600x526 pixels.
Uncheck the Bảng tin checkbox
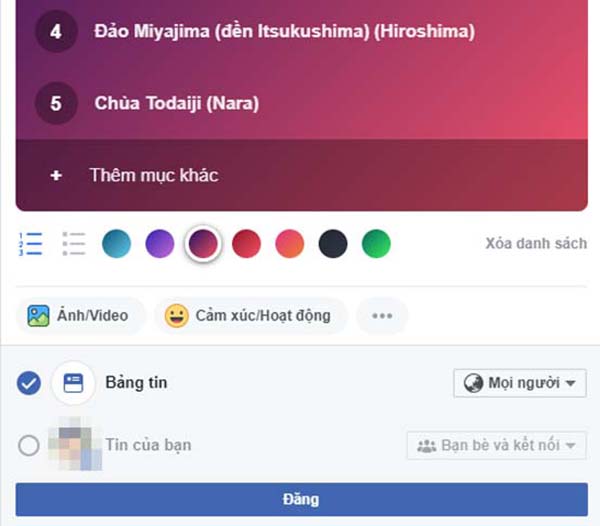tap(29, 383)
